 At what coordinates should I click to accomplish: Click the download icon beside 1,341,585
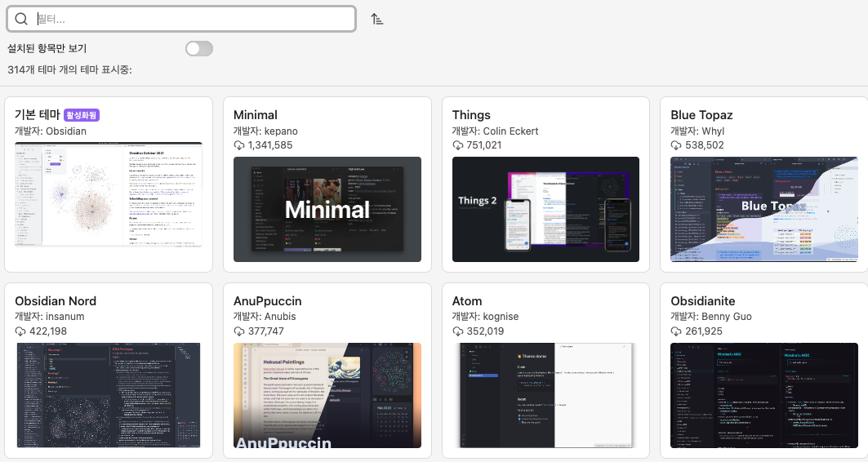pyautogui.click(x=239, y=145)
